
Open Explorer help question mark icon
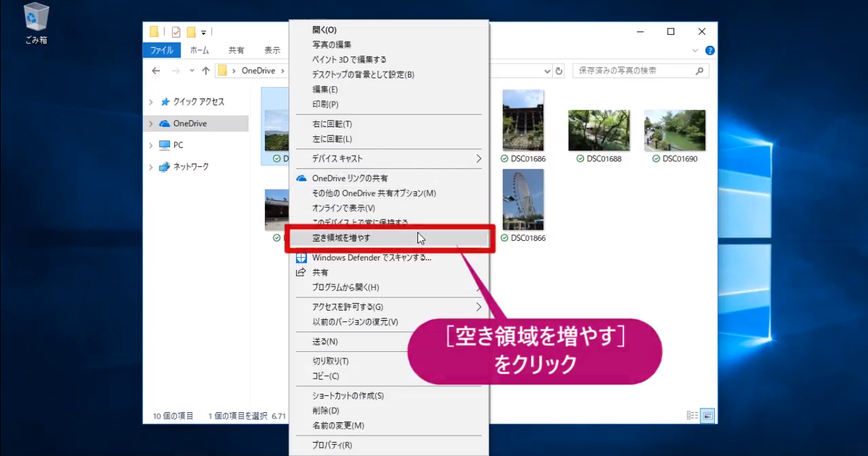coord(710,50)
